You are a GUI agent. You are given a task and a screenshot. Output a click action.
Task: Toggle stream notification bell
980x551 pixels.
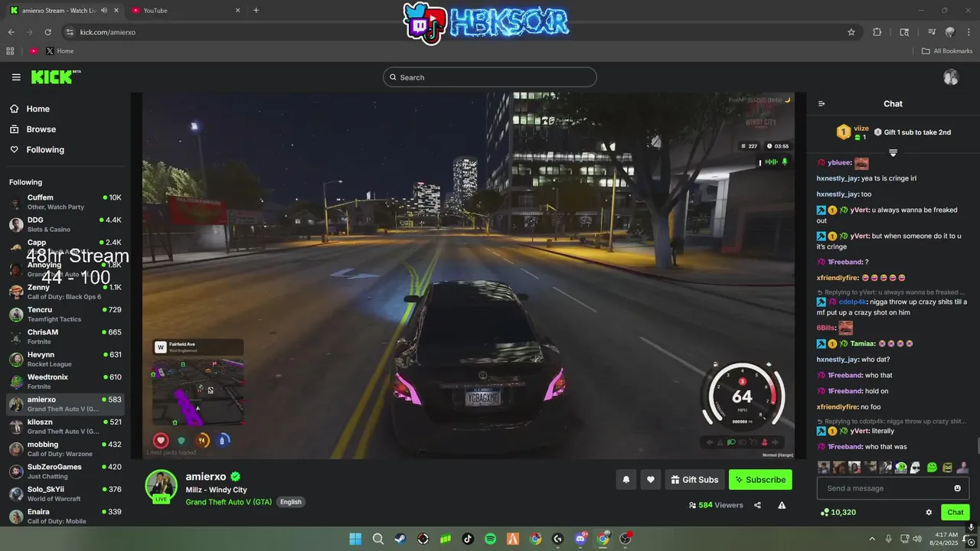(x=626, y=480)
